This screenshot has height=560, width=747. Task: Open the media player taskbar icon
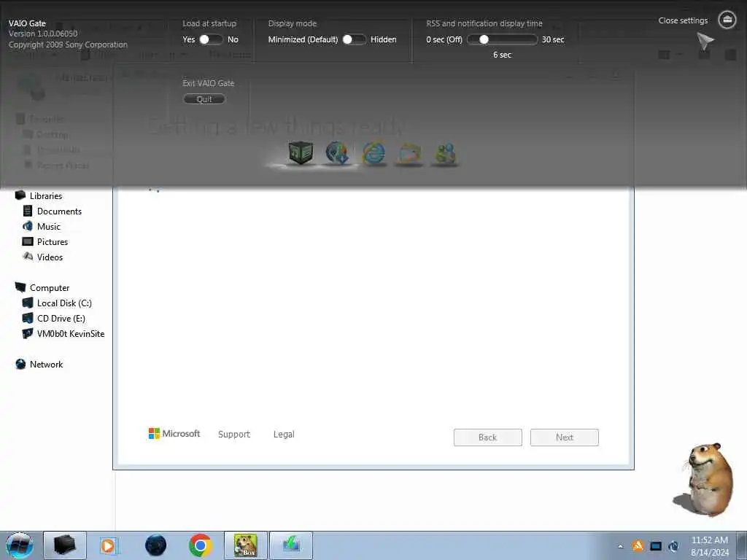[x=109, y=545]
